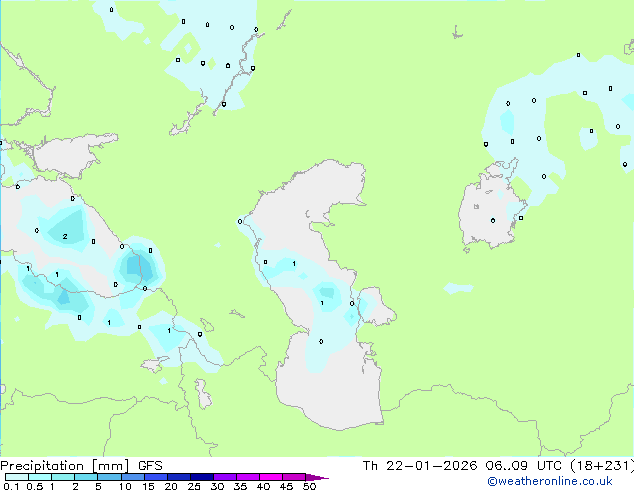The height and width of the screenshot is (490, 634).
Task: Select the "06..09 UTC" time text
Action: [x=524, y=466]
